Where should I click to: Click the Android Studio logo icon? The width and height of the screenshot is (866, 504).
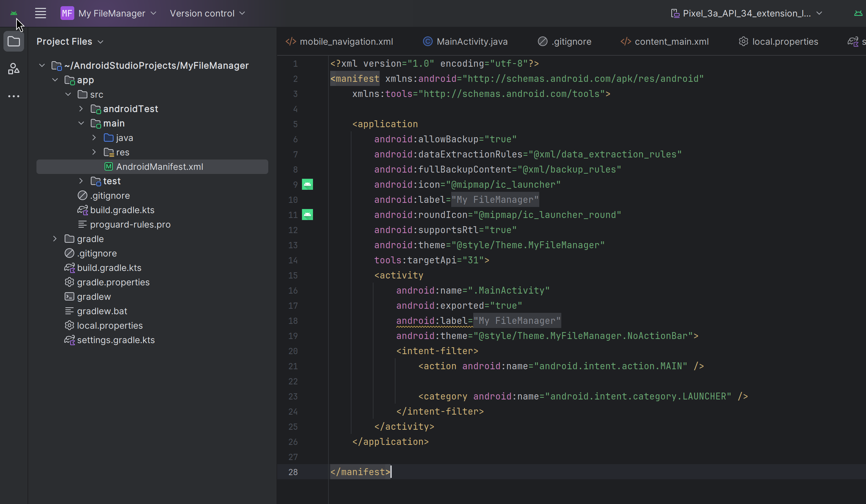click(x=14, y=13)
